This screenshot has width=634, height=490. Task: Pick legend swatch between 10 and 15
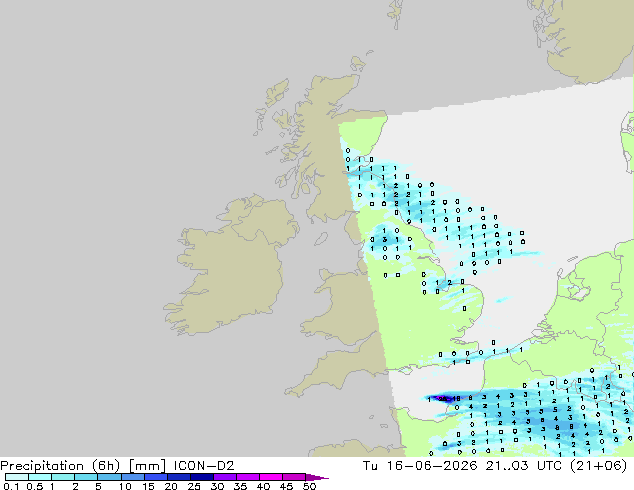(x=133, y=477)
